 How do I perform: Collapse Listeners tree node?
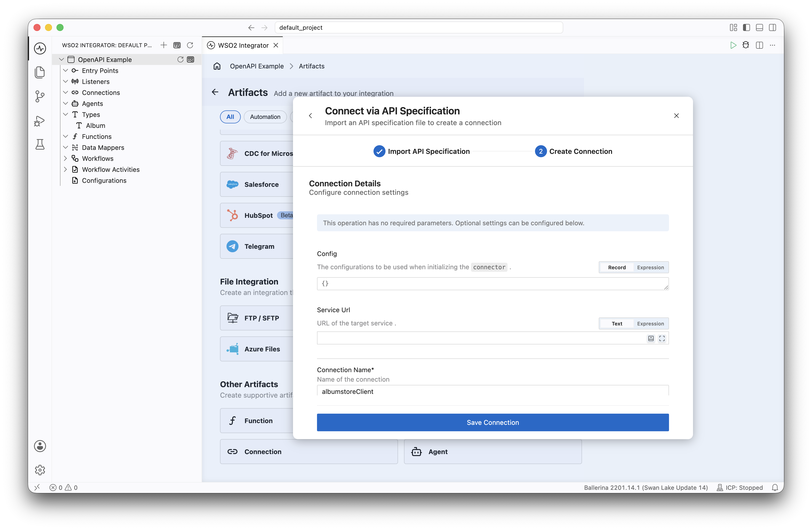click(65, 81)
